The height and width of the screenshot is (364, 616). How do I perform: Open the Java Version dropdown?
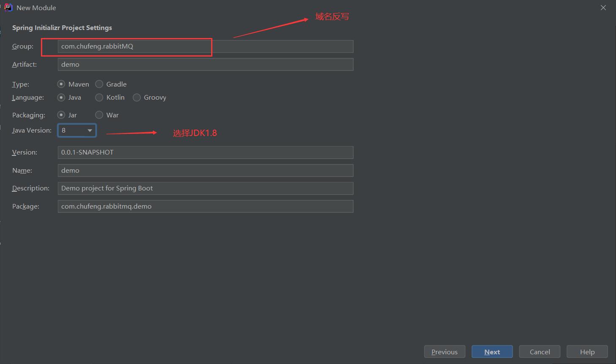77,130
